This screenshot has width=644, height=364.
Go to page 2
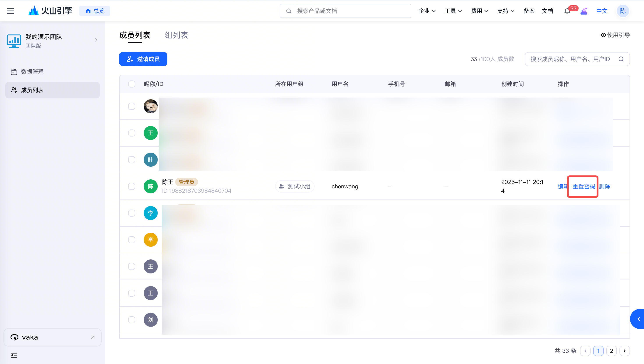point(611,351)
